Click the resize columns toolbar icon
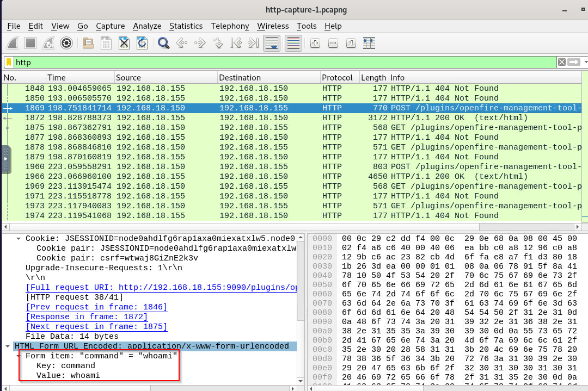Image resolution: width=588 pixels, height=391 pixels. pos(369,43)
